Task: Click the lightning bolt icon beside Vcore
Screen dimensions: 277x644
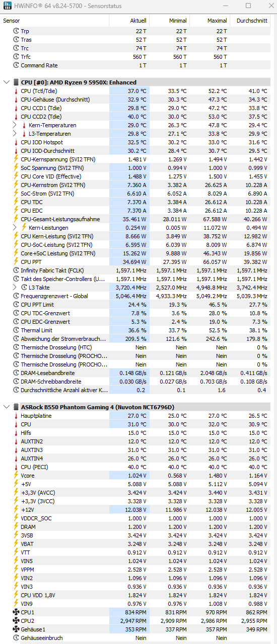Action: point(16,475)
